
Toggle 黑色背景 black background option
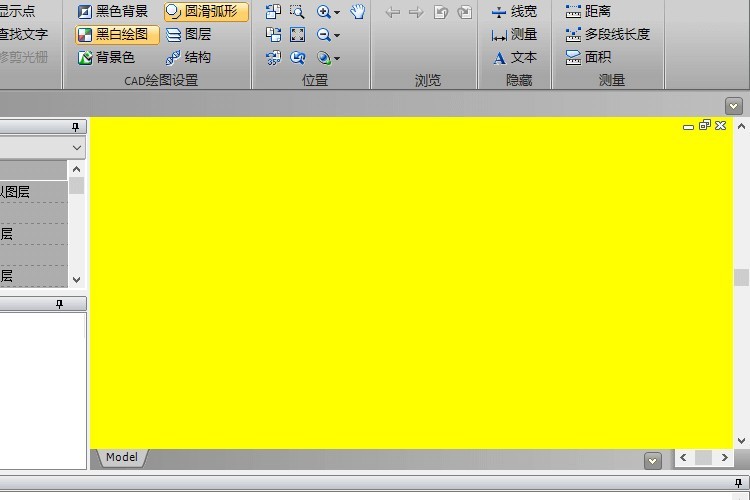(113, 11)
